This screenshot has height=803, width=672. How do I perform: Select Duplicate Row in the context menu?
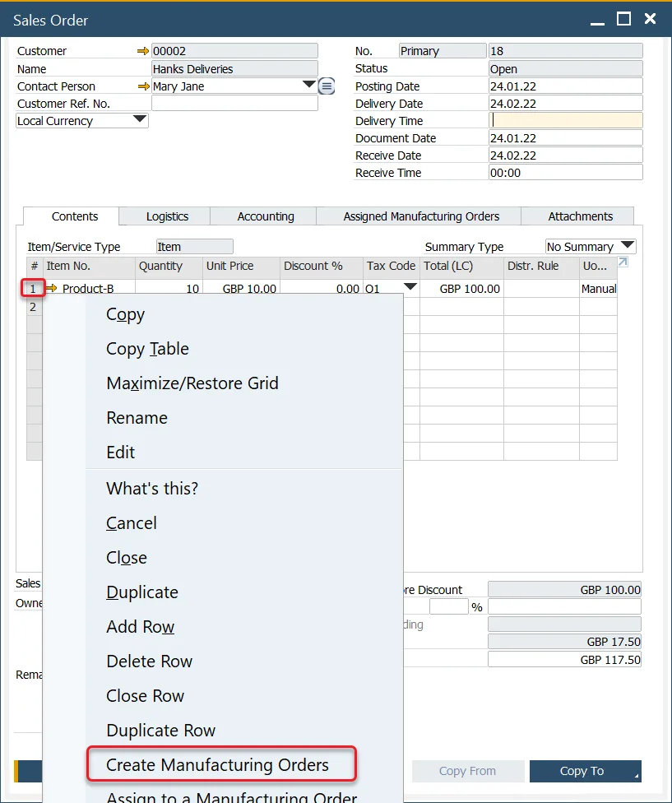pyautogui.click(x=161, y=730)
